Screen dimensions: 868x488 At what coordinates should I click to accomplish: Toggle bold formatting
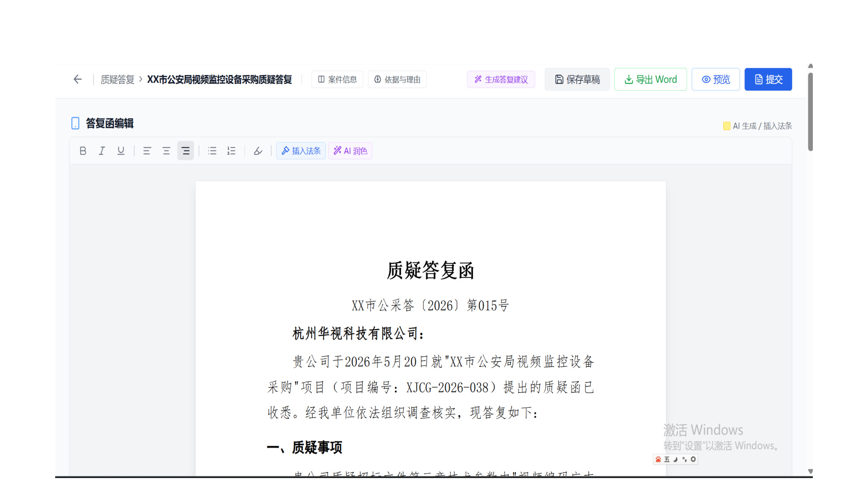(83, 151)
